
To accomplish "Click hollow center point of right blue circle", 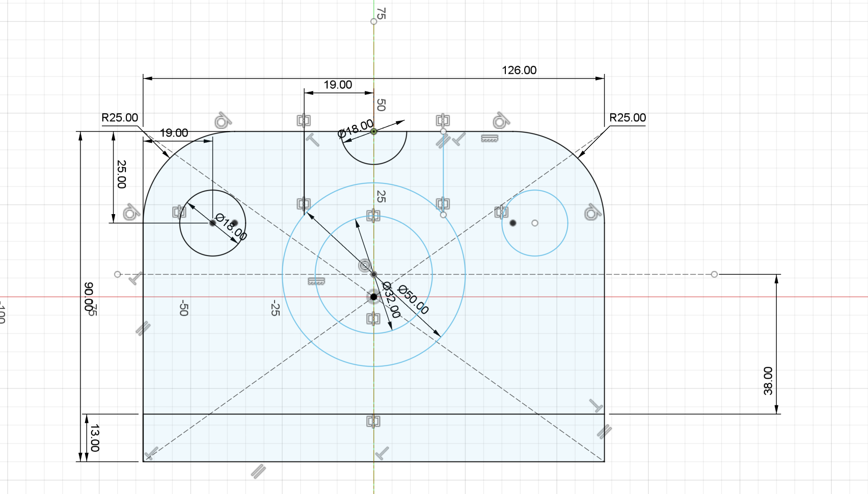I will click(x=535, y=223).
